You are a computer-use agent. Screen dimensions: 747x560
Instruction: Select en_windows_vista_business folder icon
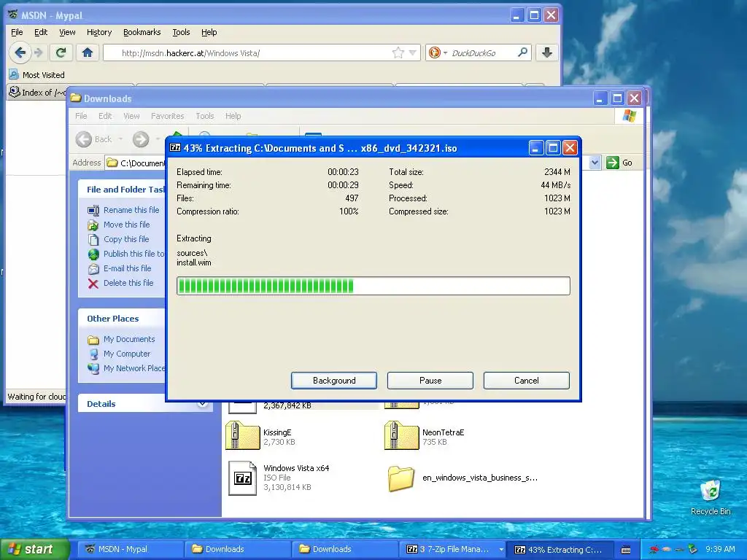click(401, 478)
